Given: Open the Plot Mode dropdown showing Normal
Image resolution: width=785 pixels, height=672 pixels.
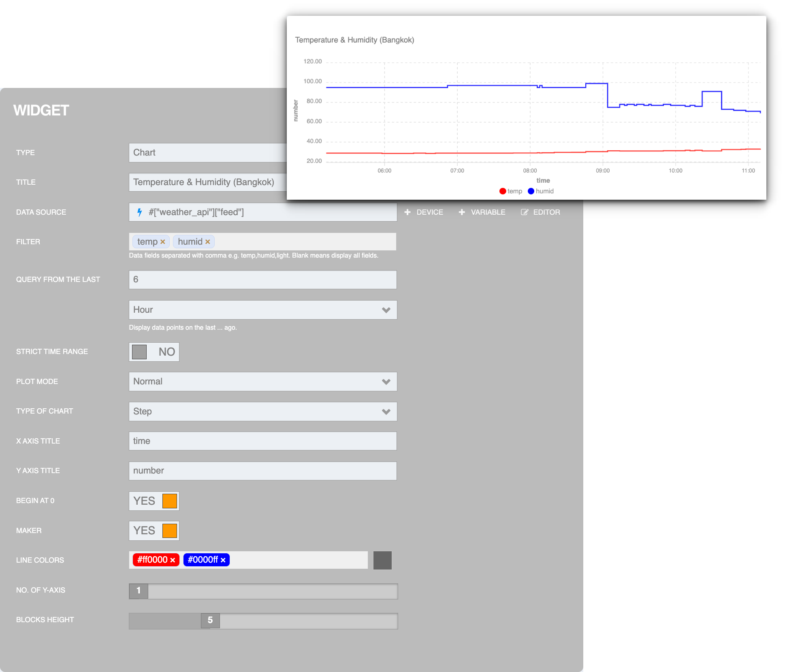Looking at the screenshot, I should (x=263, y=382).
